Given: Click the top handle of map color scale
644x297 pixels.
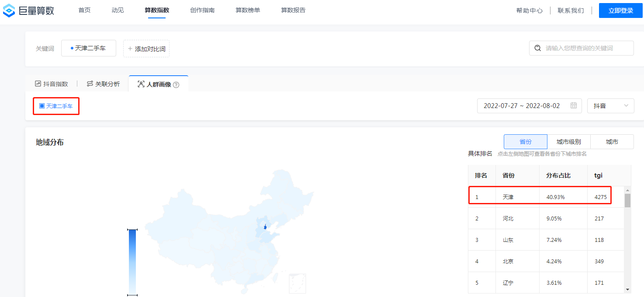Looking at the screenshot, I should click(x=132, y=230).
